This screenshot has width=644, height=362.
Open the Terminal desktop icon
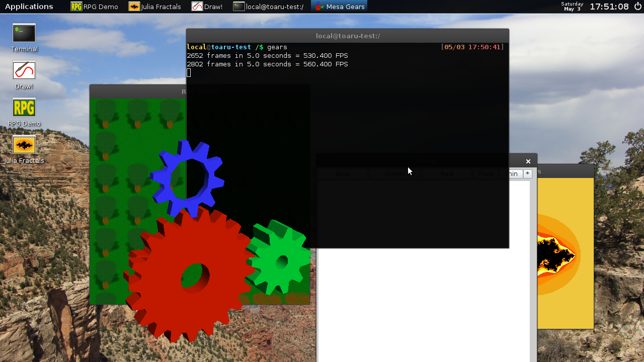(24, 38)
